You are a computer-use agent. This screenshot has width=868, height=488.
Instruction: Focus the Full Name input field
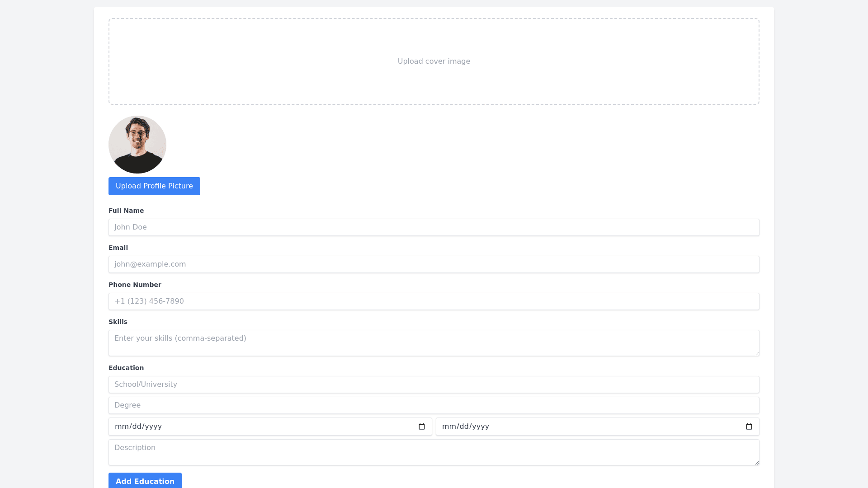pyautogui.click(x=434, y=227)
